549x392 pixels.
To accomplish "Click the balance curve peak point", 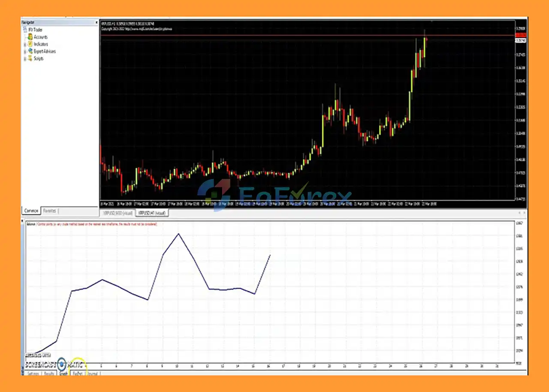I will coord(178,234).
